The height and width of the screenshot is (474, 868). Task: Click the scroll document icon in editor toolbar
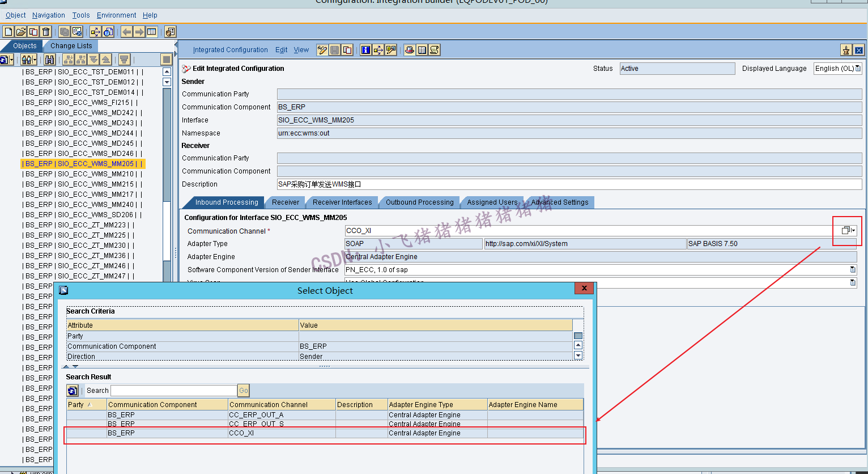coord(435,50)
